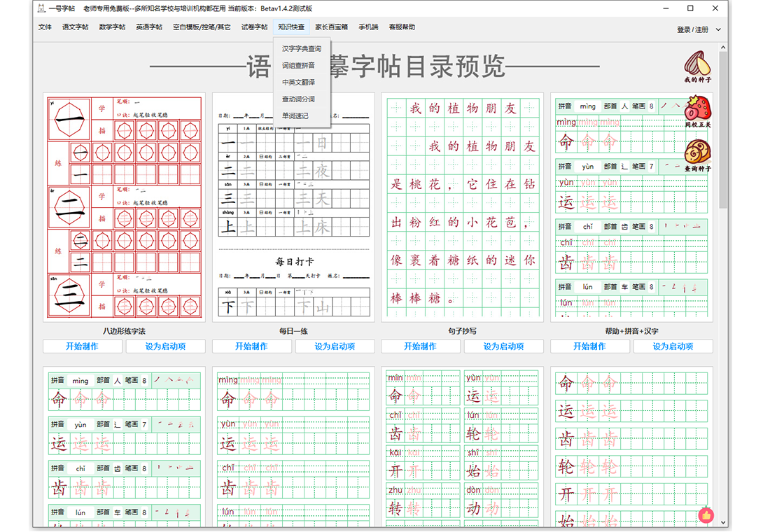Click the 单词速记 menu item
This screenshot has height=532, width=784.
coord(295,116)
